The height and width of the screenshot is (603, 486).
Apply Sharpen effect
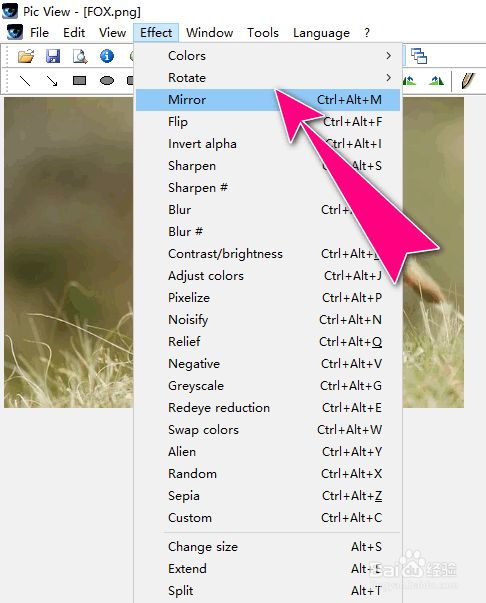click(x=268, y=166)
